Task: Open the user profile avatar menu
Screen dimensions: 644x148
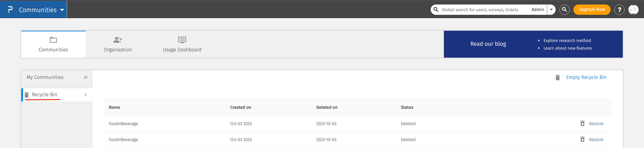Action: point(633,10)
